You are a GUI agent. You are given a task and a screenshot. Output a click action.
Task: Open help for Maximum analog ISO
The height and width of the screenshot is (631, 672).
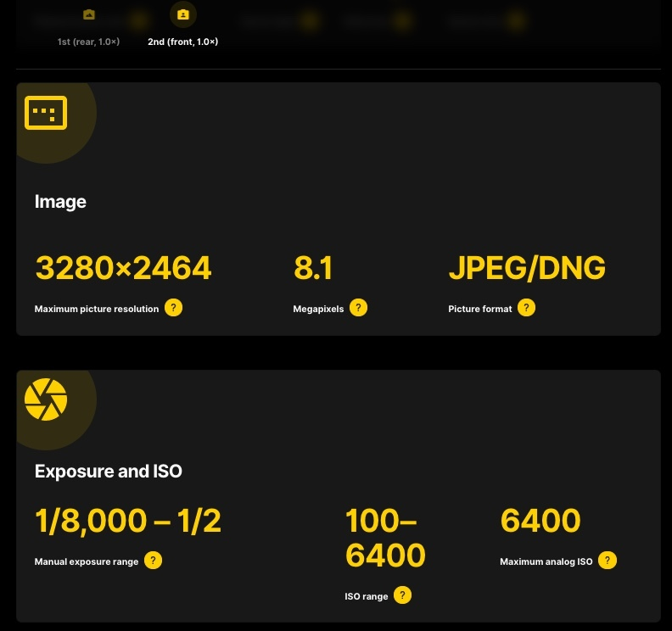click(x=608, y=561)
